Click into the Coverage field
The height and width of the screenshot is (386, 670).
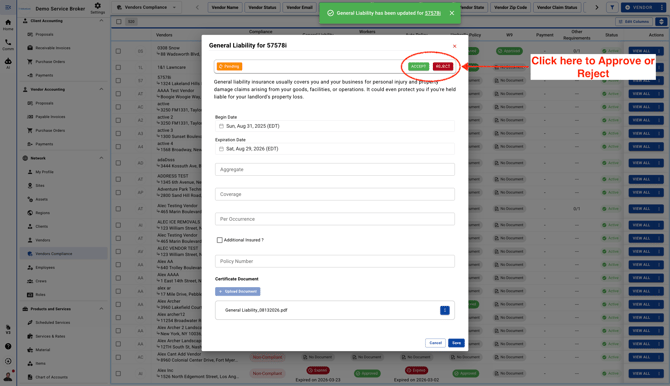pyautogui.click(x=335, y=194)
